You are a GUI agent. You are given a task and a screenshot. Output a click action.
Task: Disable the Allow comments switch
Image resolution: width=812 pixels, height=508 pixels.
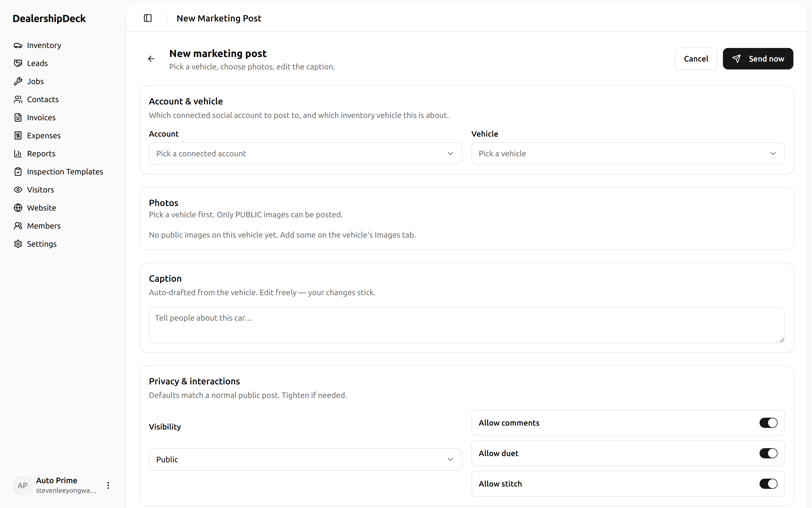(768, 423)
